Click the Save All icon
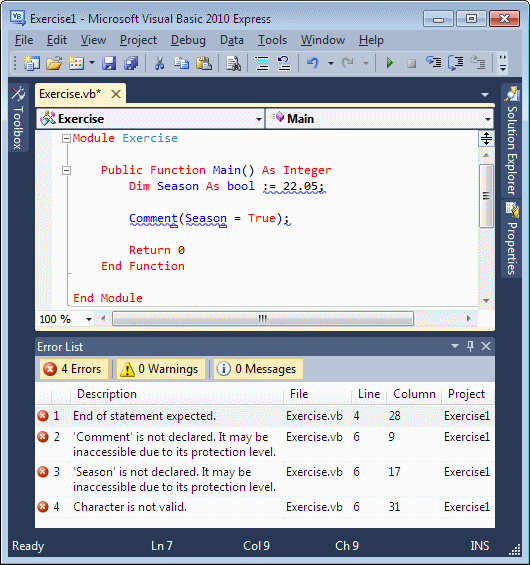This screenshot has width=530, height=565. [131, 63]
